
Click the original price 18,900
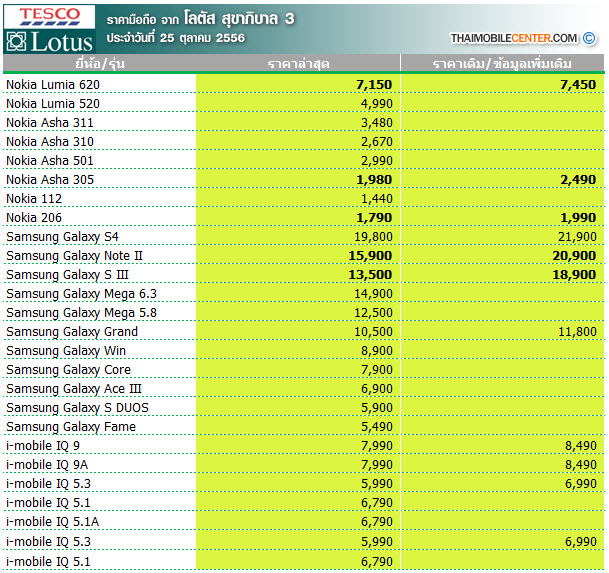click(x=574, y=275)
